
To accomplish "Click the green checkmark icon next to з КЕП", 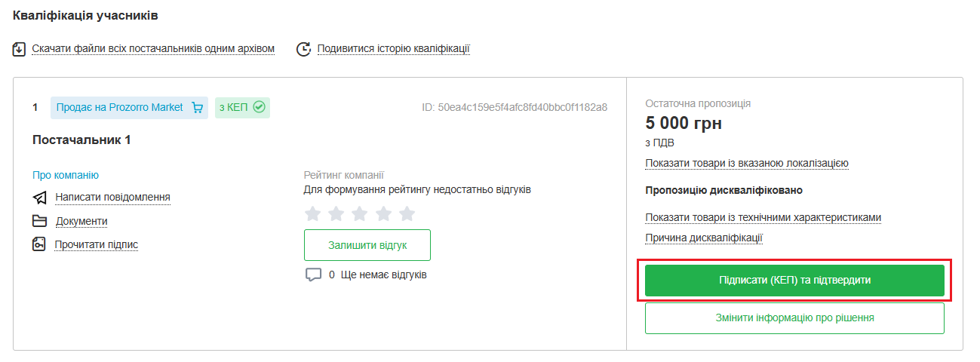I will pyautogui.click(x=259, y=108).
